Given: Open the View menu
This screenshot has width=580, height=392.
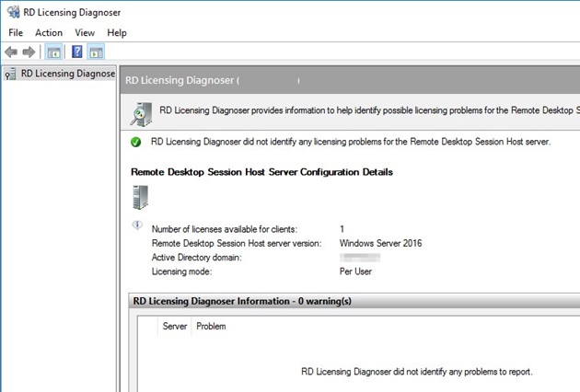Looking at the screenshot, I should tap(85, 32).
